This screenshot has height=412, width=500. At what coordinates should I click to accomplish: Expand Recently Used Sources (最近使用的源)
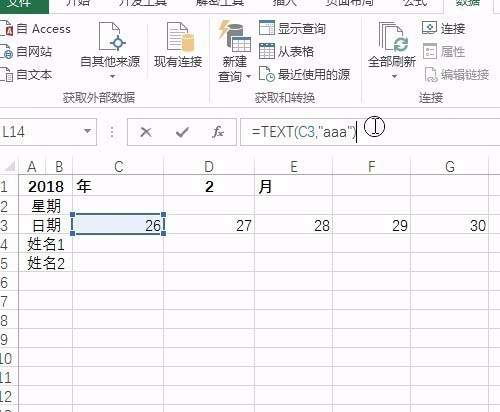click(x=304, y=75)
